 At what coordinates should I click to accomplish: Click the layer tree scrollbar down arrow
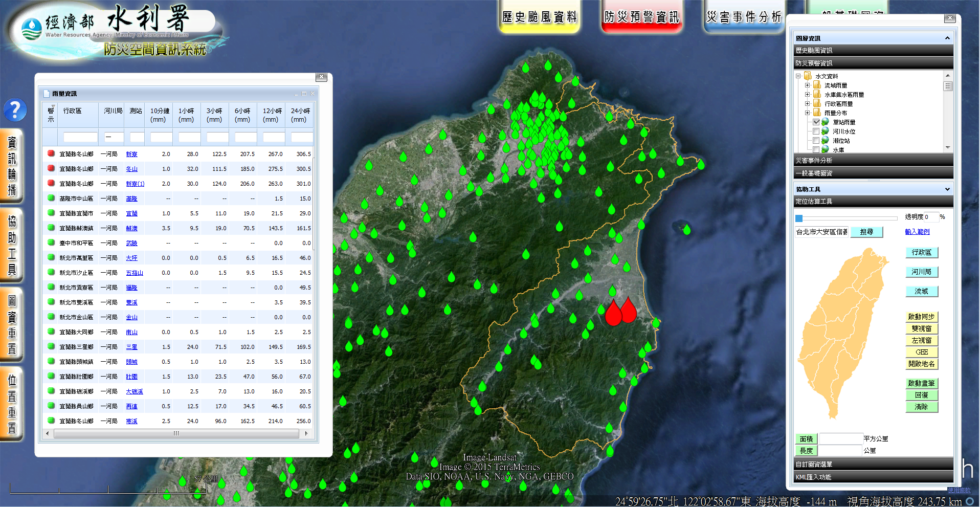coord(948,147)
